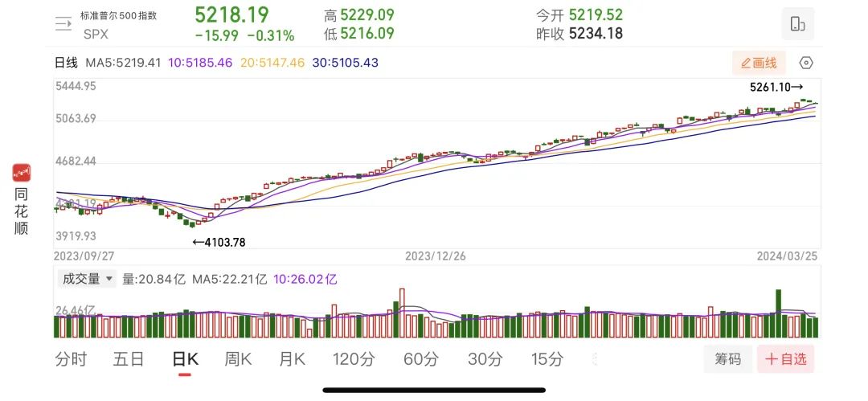The height and width of the screenshot is (401, 868).
Task: Switch to 月K tab
Action: coord(293,359)
